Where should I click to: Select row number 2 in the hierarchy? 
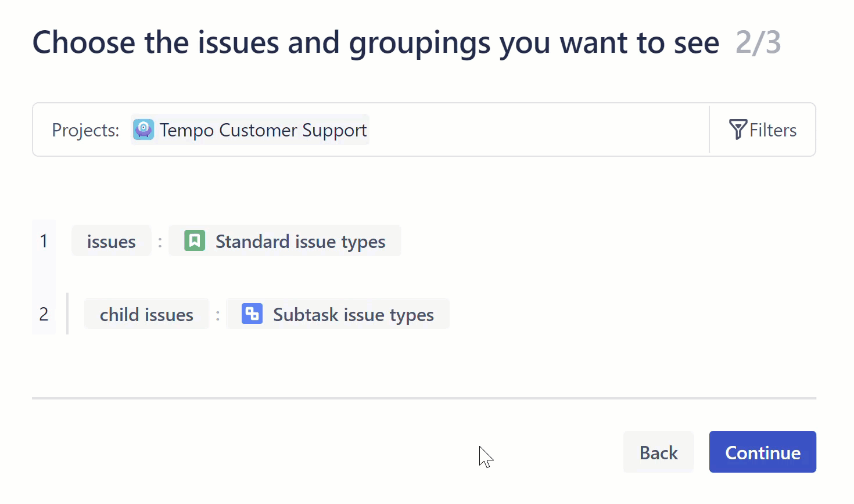[44, 314]
